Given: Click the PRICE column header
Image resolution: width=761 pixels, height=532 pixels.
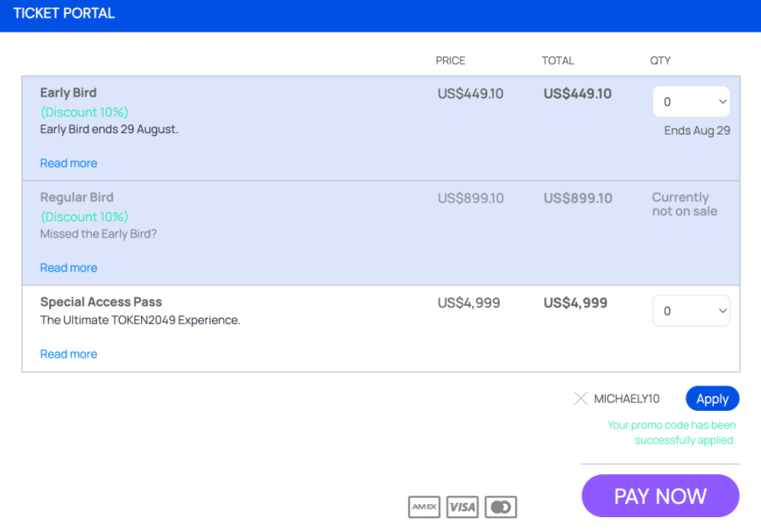Looking at the screenshot, I should point(450,60).
